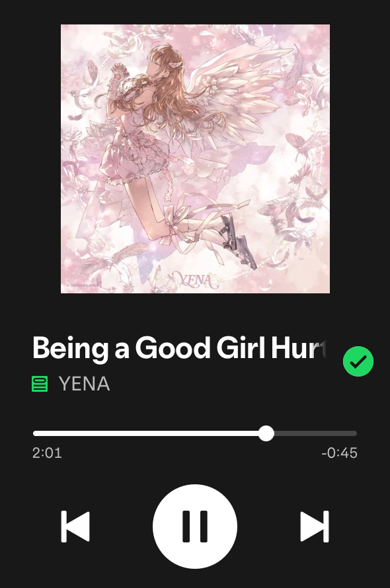Screen dimensions: 390x588
Task: Go back to the previous track
Action: 75,526
